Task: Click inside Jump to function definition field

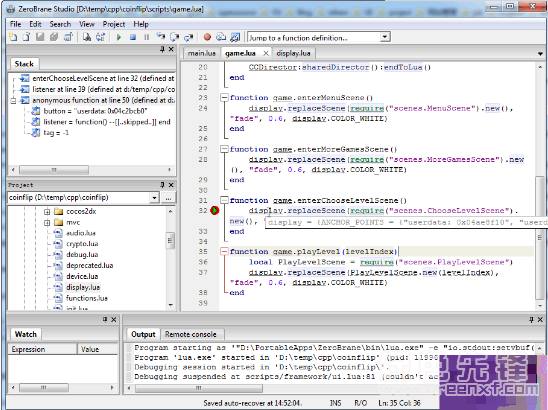Action: [x=314, y=37]
